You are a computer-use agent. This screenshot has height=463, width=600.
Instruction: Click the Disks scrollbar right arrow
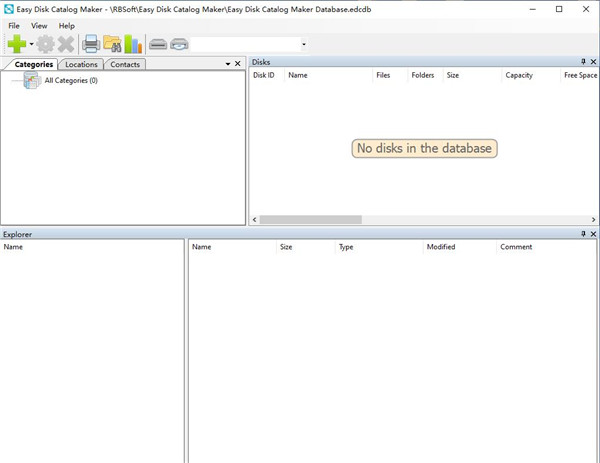[593, 220]
